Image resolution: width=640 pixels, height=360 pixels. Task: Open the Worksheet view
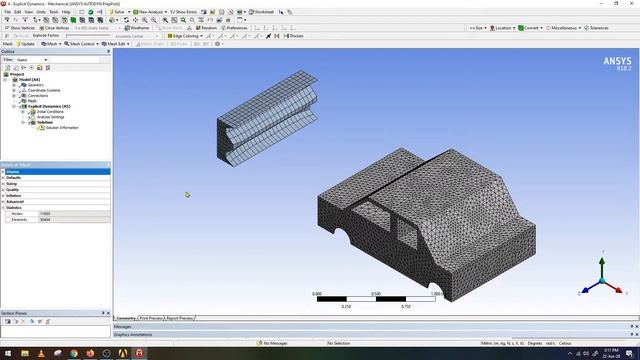tap(261, 12)
